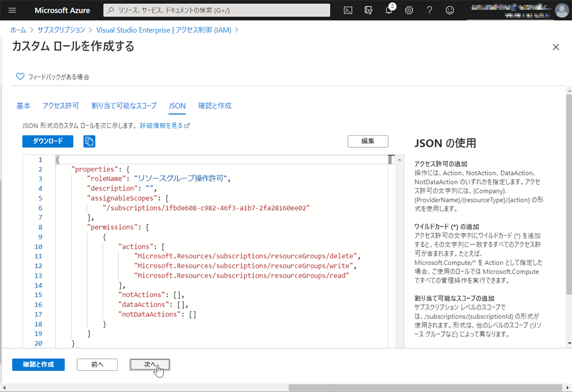
Task: Click line number 10 in editor gutter
Action: click(39, 246)
